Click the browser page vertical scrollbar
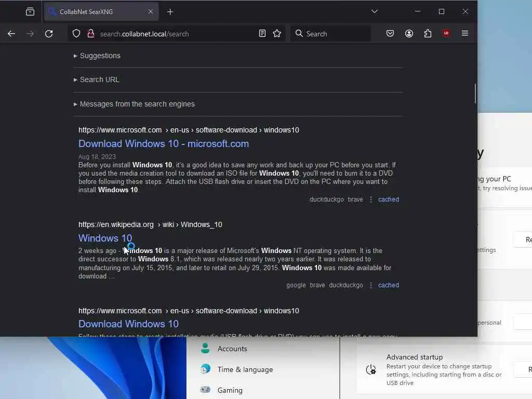 tap(475, 94)
